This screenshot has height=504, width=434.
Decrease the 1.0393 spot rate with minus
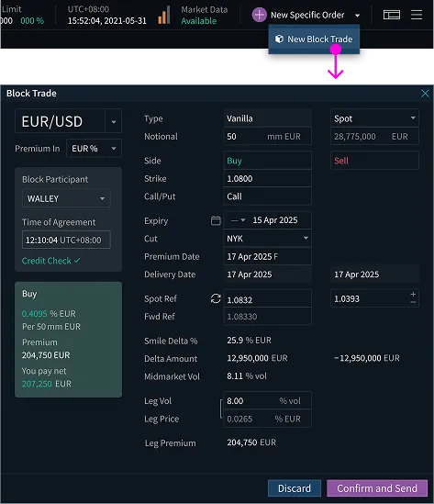[x=413, y=302]
